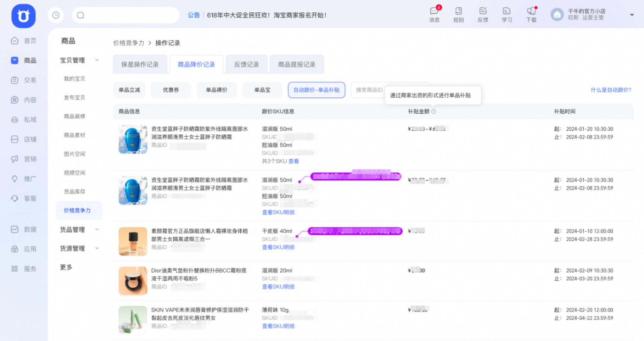This screenshot has width=644, height=341.
Task: Go to 首页 in the sidebar
Action: (24, 41)
